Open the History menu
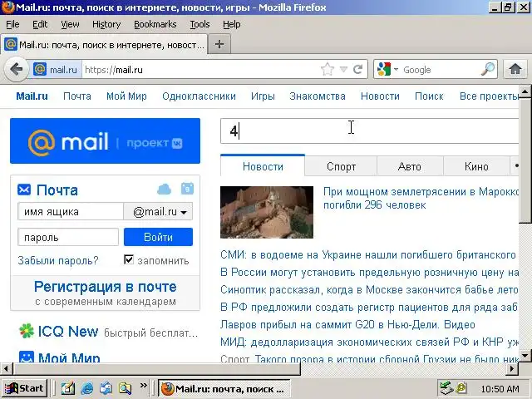Image resolution: width=532 pixels, height=399 pixels. coord(106,24)
